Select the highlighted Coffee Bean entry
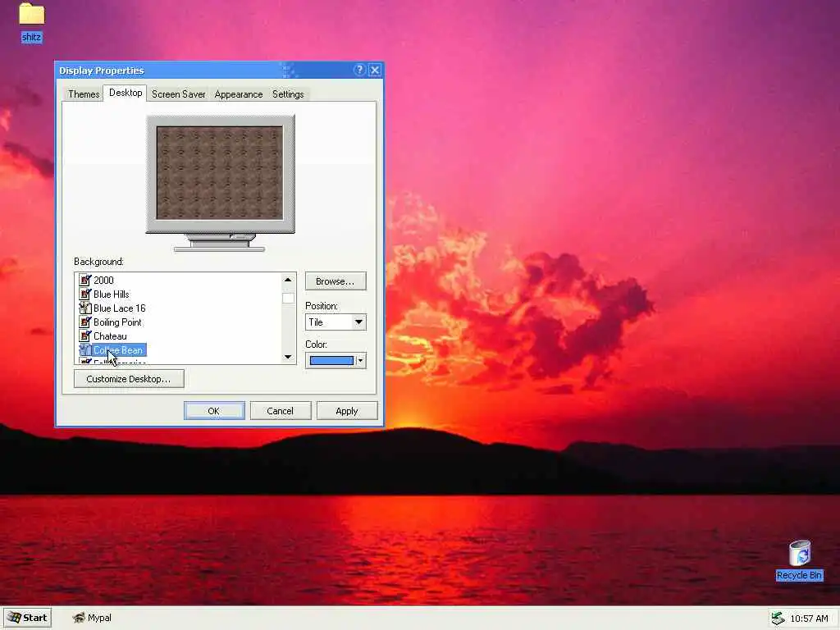Screen dimensions: 840x630 (x=118, y=349)
